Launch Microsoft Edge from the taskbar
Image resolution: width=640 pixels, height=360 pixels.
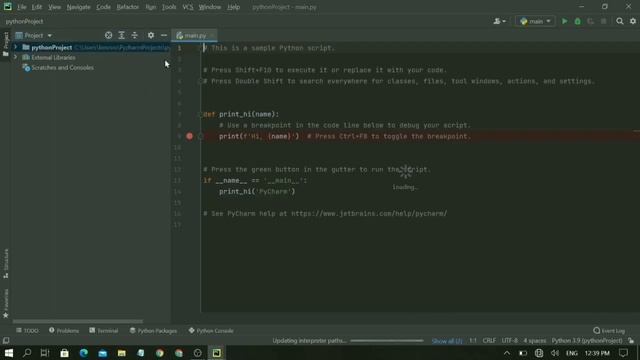point(84,353)
